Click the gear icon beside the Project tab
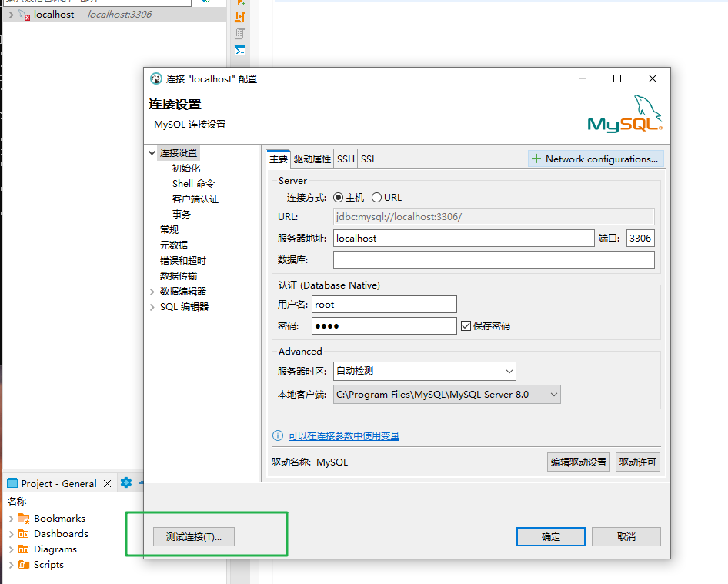This screenshot has width=728, height=584. 125,483
